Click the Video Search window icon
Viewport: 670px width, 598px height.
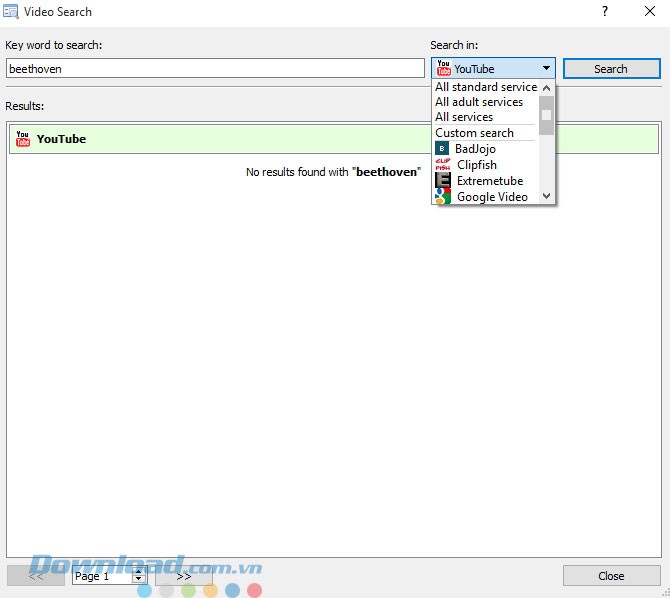[11, 12]
